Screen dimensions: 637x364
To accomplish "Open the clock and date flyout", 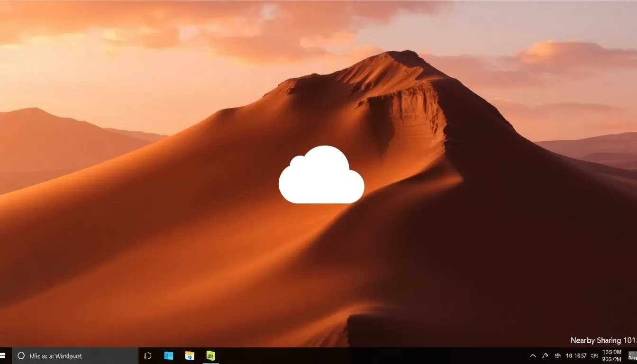I will [x=611, y=355].
